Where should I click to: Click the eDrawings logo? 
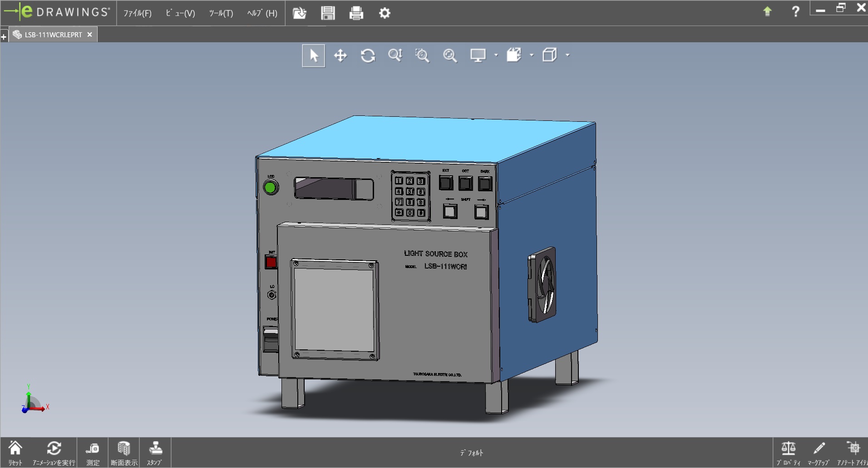pyautogui.click(x=57, y=12)
